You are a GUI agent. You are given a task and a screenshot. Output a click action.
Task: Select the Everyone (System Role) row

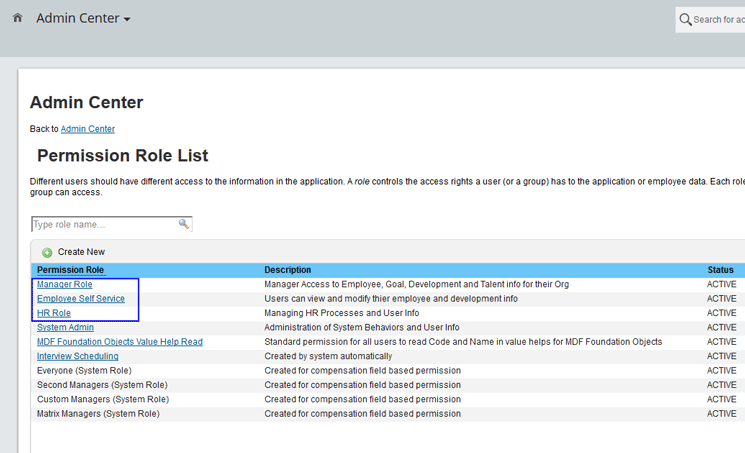(x=84, y=370)
